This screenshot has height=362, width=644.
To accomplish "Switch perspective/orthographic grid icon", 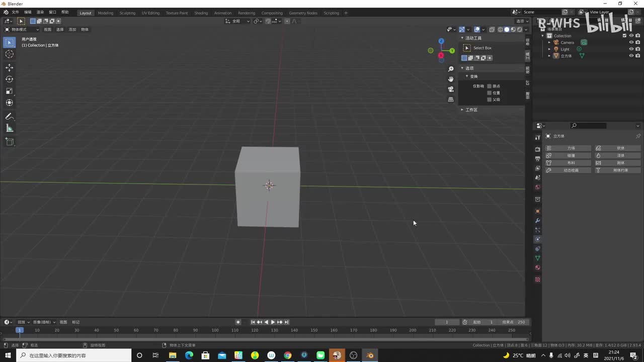I will coord(451,100).
